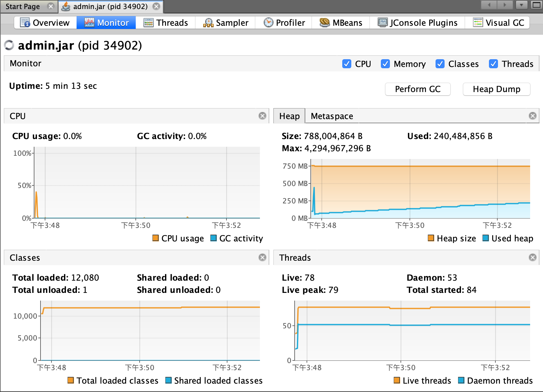The image size is (543, 392).
Task: Uncheck the Memory graph checkbox
Action: pos(385,64)
